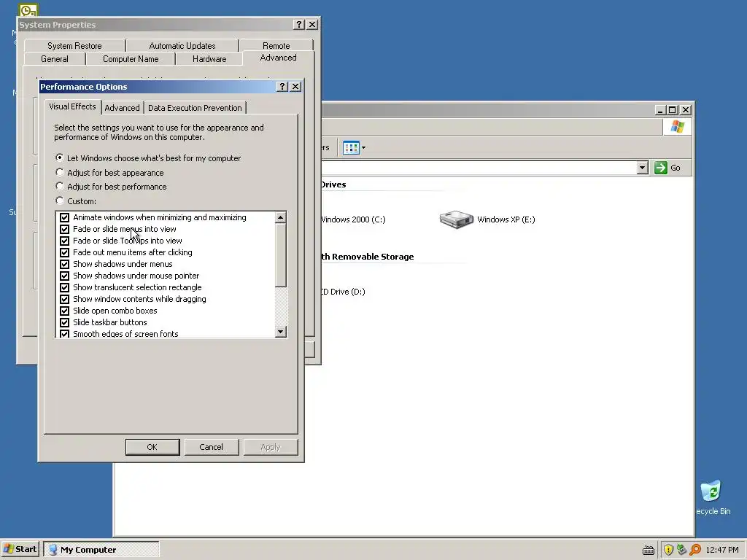Uncheck Animate windows when minimizing and maximizing
The width and height of the screenshot is (747, 560).
tap(64, 217)
